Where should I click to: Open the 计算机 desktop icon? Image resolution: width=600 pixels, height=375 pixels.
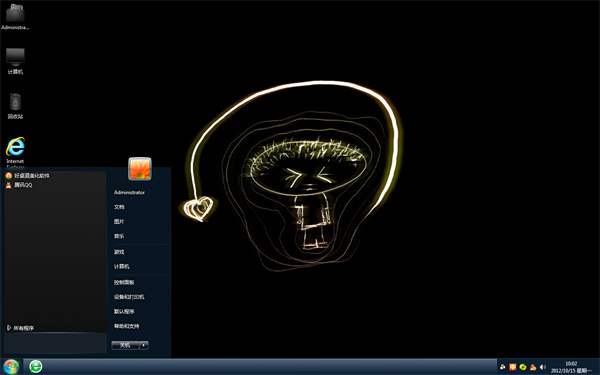click(x=15, y=61)
